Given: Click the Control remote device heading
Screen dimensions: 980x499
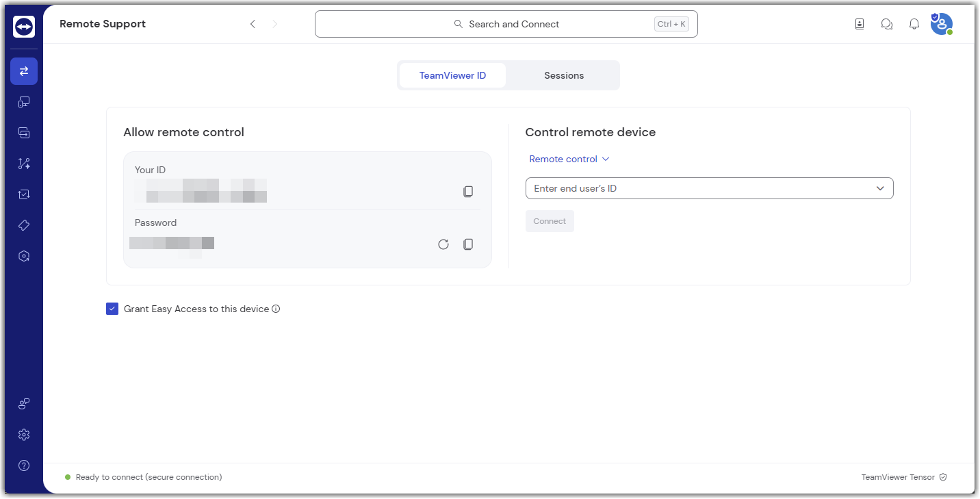Looking at the screenshot, I should (591, 132).
